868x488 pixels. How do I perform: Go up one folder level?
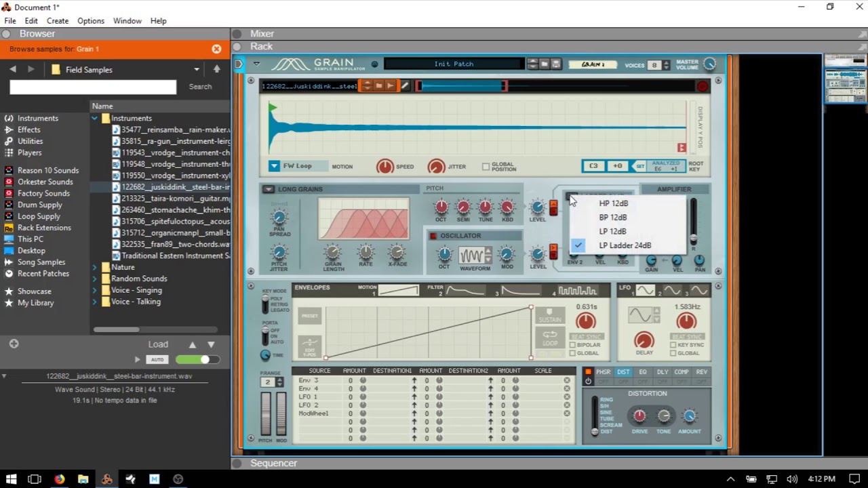tap(216, 69)
